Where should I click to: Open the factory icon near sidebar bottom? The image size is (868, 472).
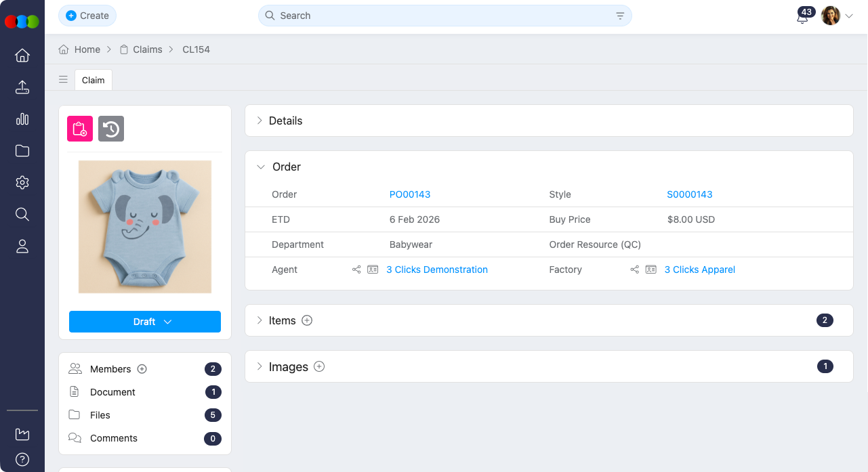pyautogui.click(x=22, y=434)
